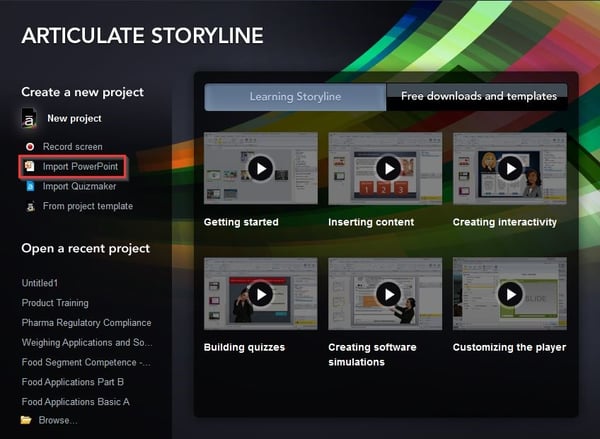The image size is (600, 439).
Task: Play the Creating software simulations video
Action: click(388, 294)
